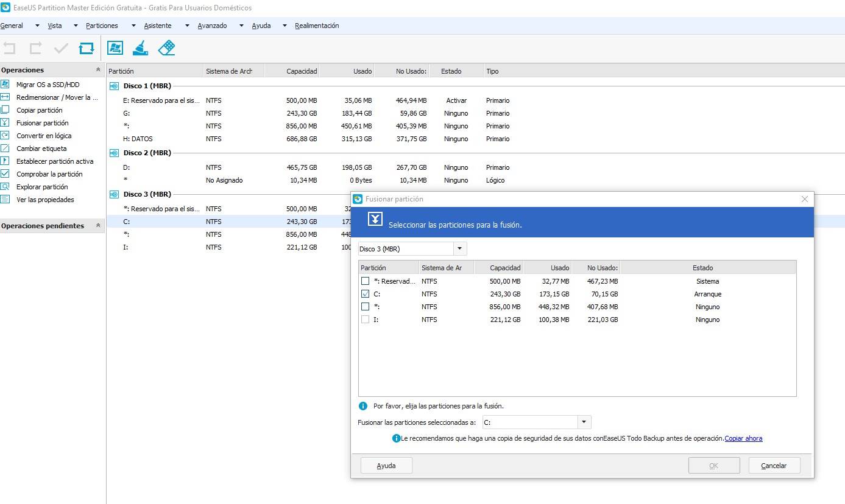Sort by Capacidad column in main table
Screen dimensions: 845x504
click(x=292, y=71)
